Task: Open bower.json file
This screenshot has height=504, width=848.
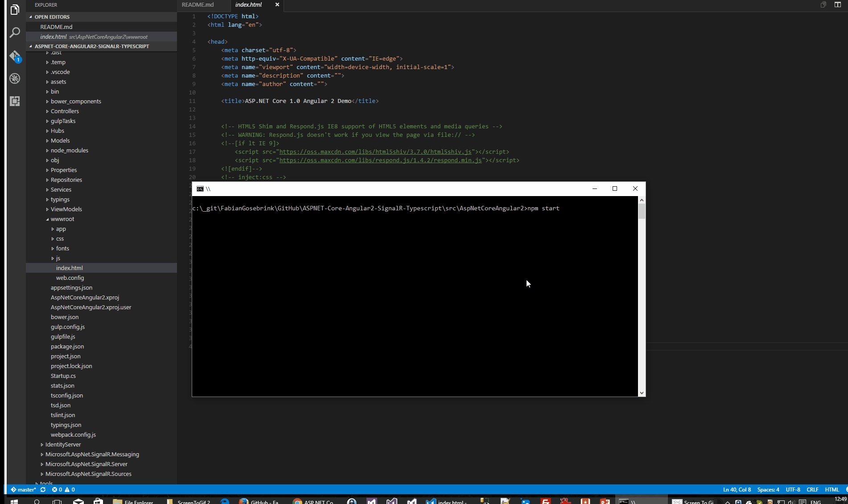Action: (101, 317)
